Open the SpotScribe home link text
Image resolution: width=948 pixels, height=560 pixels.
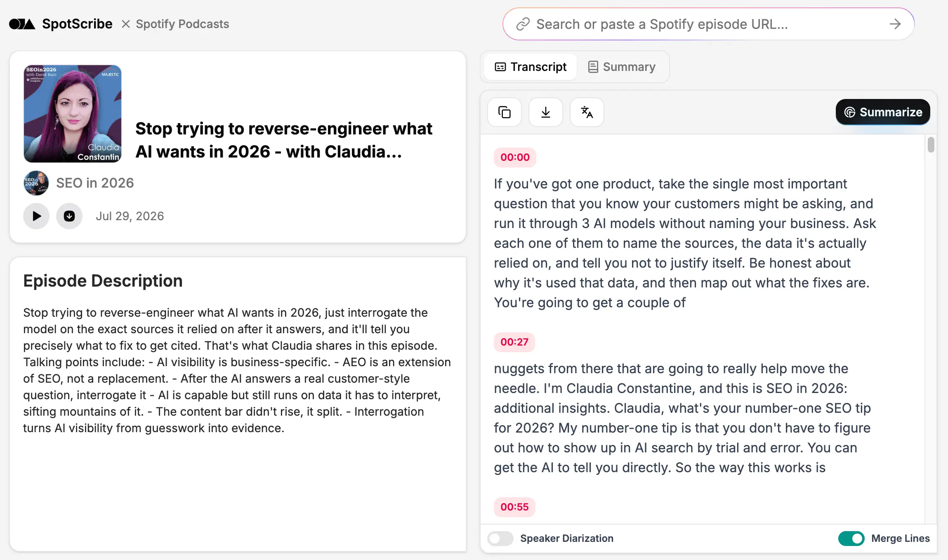[77, 24]
